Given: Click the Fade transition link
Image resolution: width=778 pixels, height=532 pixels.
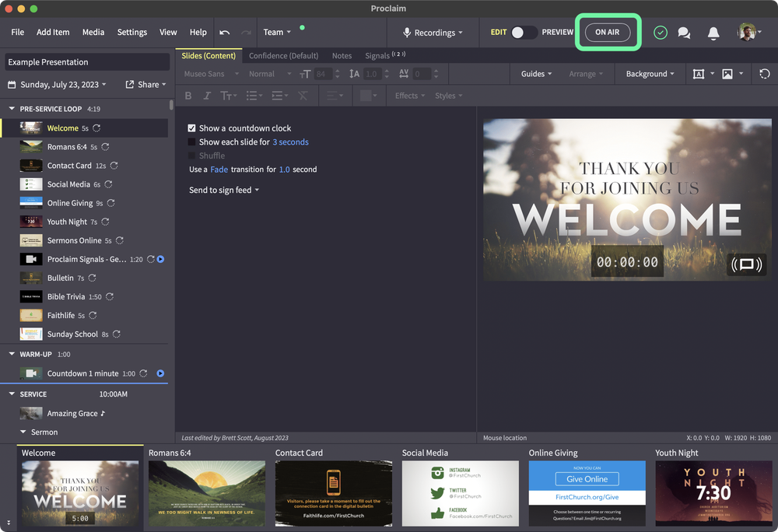Looking at the screenshot, I should point(219,169).
